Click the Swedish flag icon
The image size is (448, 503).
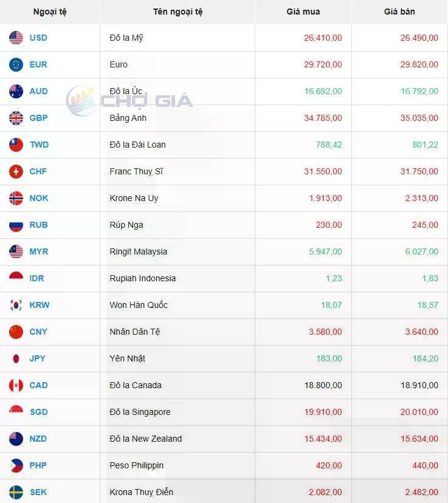(x=16, y=492)
